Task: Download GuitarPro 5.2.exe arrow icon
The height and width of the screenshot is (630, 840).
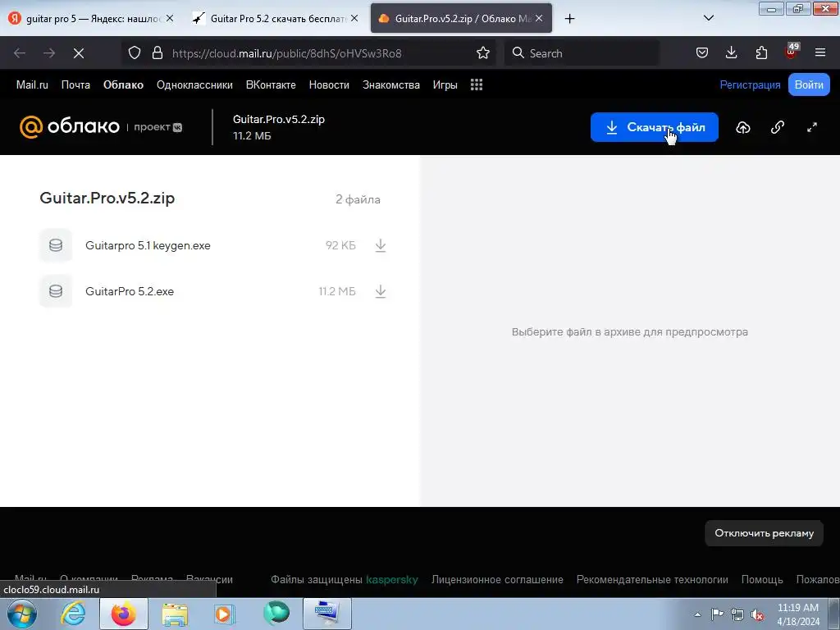Action: 381,291
